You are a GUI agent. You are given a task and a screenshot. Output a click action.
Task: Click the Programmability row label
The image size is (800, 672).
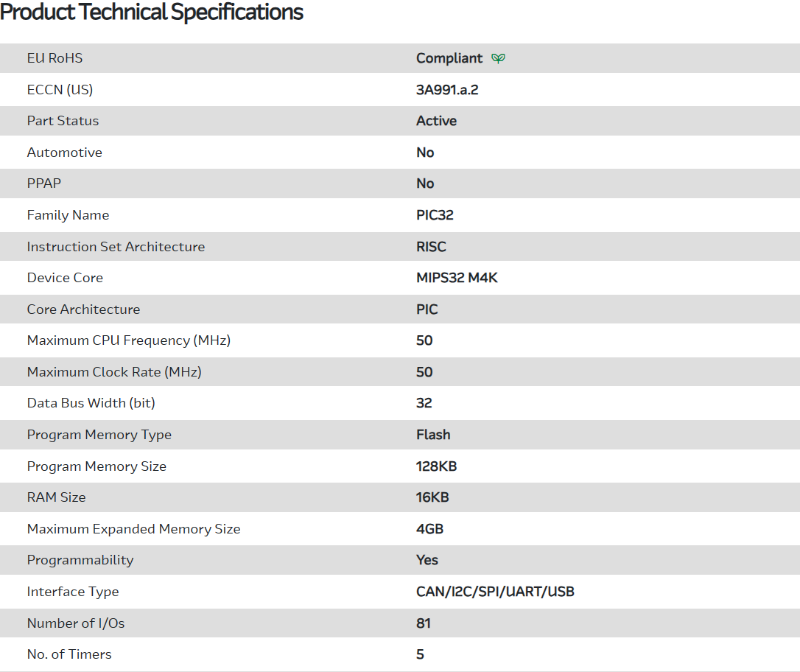80,560
